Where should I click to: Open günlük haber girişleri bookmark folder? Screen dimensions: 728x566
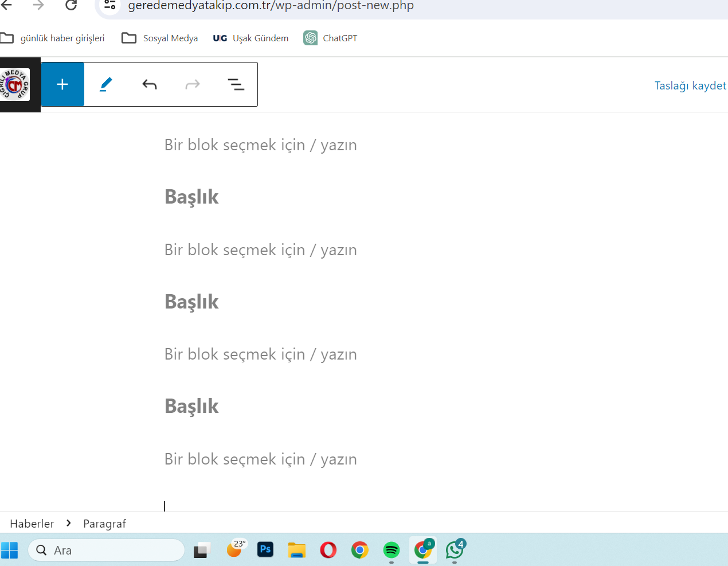pyautogui.click(x=53, y=38)
